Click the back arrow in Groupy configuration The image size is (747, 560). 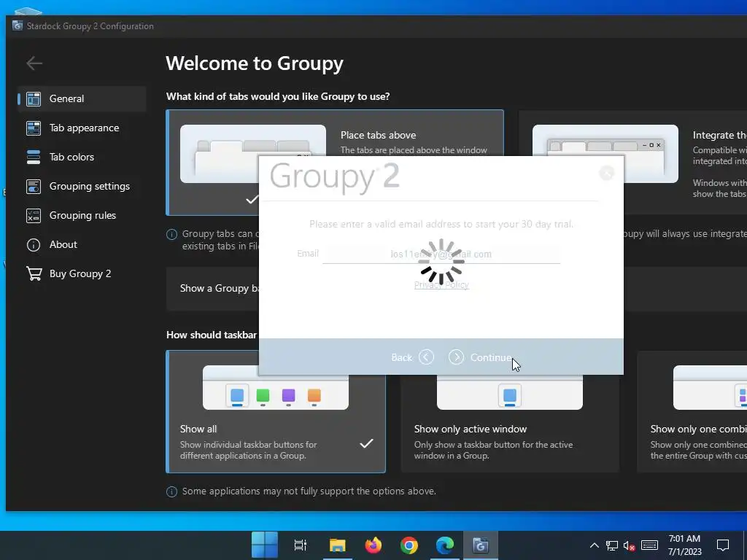pyautogui.click(x=34, y=63)
